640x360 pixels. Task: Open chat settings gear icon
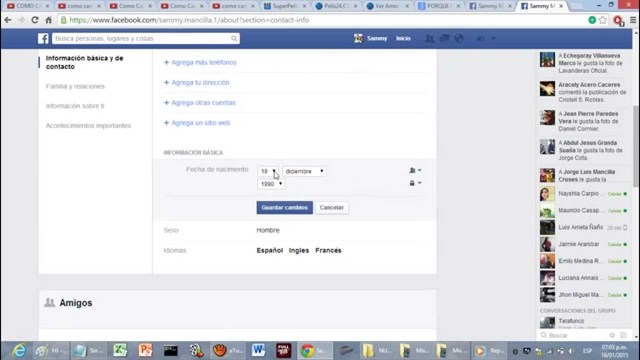[612, 335]
